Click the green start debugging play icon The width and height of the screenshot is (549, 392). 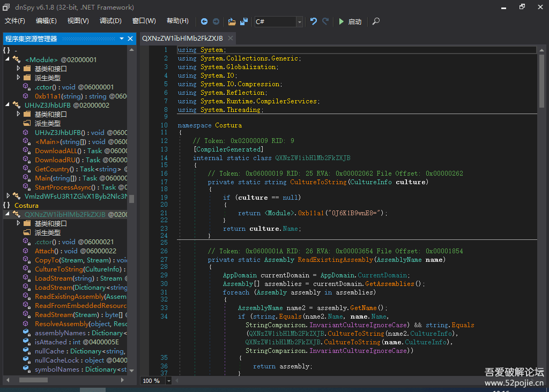(x=342, y=21)
